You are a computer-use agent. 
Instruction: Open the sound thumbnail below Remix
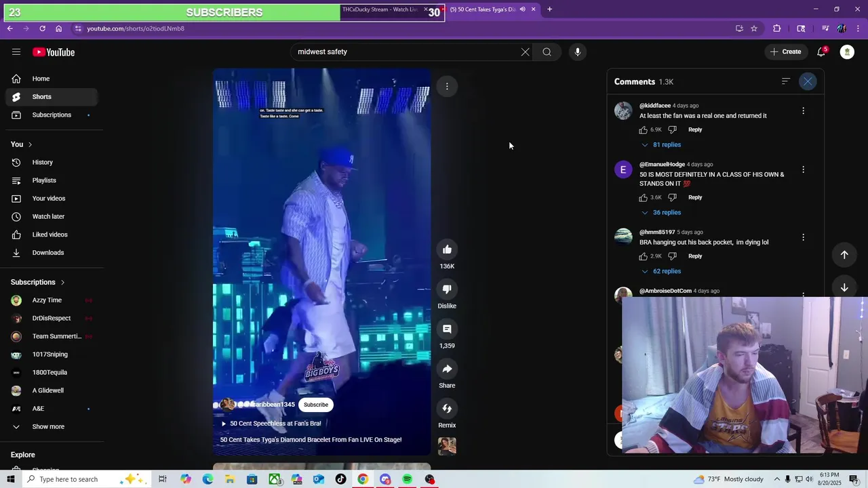[x=447, y=446]
